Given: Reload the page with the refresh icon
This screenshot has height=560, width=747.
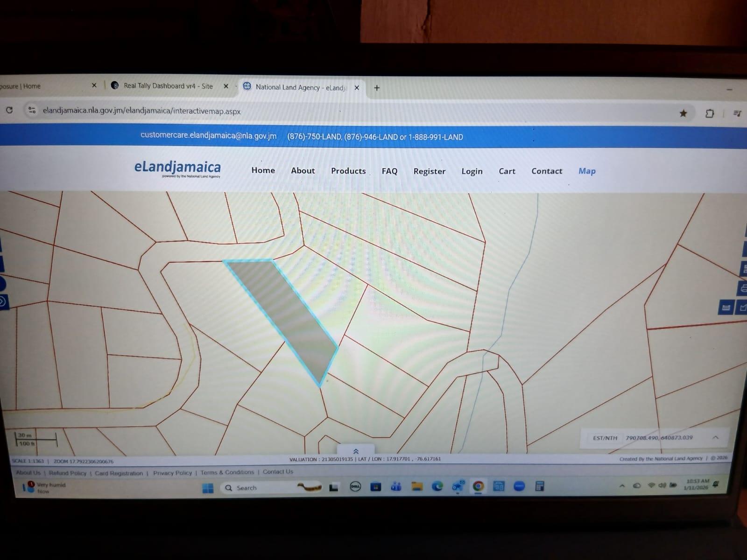Looking at the screenshot, I should click(x=9, y=110).
